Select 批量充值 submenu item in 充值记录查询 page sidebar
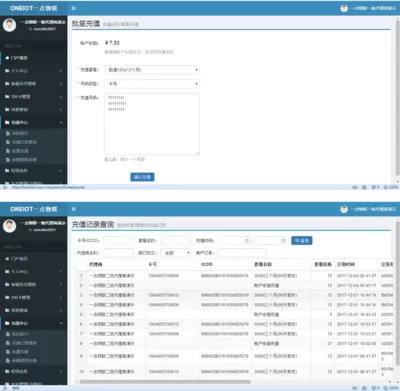 (x=20, y=352)
